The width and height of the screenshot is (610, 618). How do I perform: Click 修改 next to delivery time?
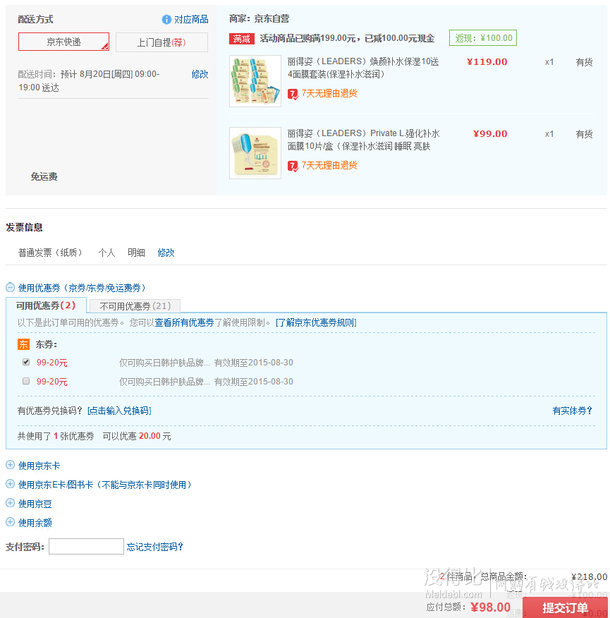coord(200,74)
